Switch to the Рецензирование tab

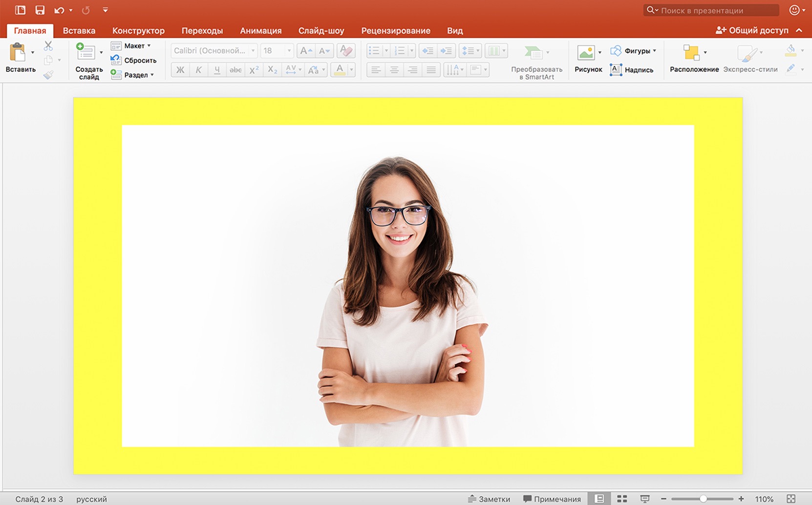(396, 30)
